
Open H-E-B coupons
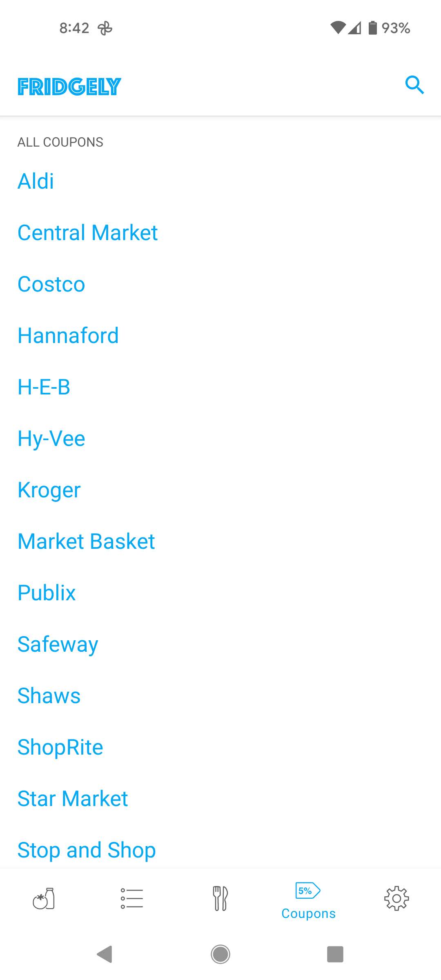[44, 387]
